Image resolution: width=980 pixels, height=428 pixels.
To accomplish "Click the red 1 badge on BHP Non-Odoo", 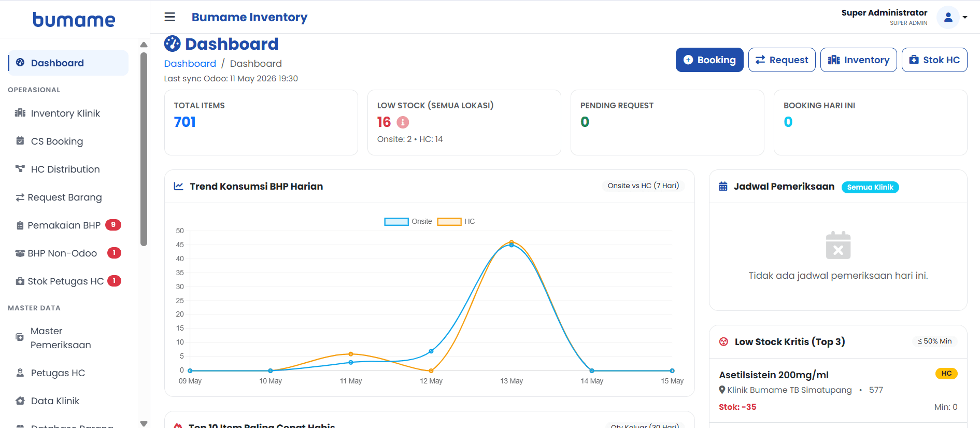I will pos(114,252).
